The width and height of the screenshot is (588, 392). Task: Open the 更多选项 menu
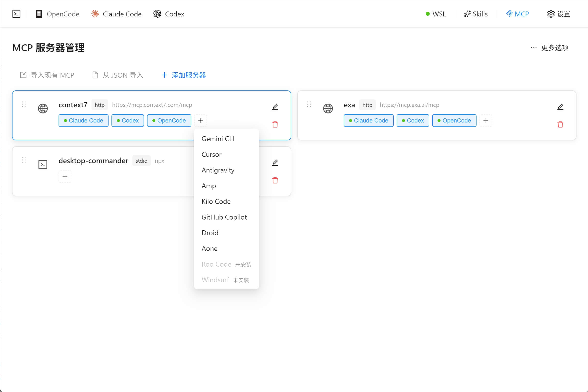point(550,48)
